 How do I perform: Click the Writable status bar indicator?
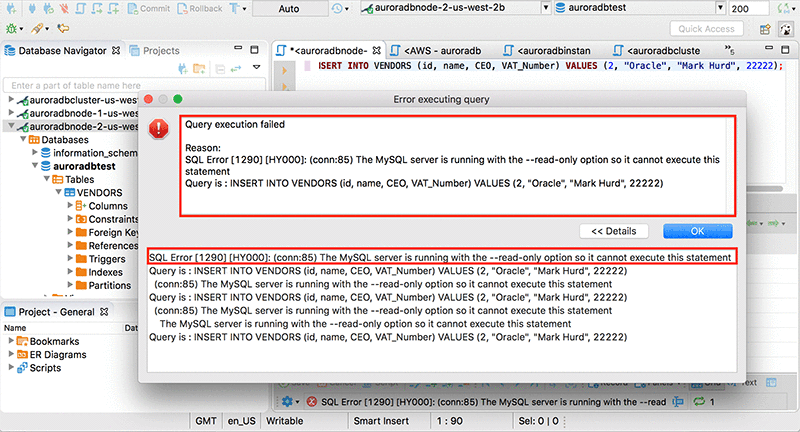click(x=285, y=421)
